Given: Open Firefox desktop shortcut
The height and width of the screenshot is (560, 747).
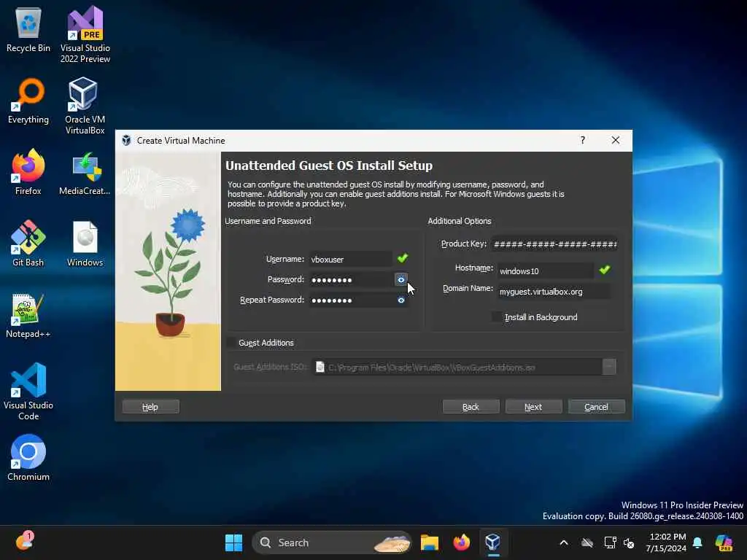Looking at the screenshot, I should (x=28, y=172).
